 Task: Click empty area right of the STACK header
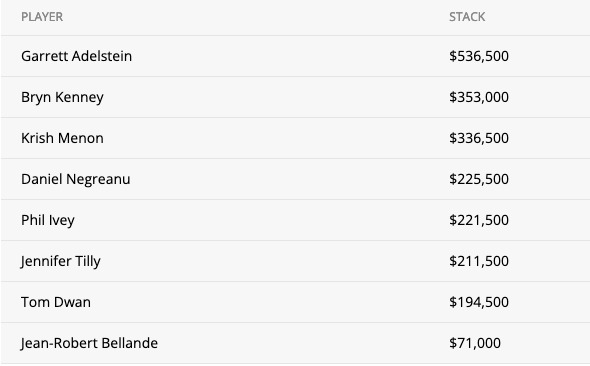[538, 17]
